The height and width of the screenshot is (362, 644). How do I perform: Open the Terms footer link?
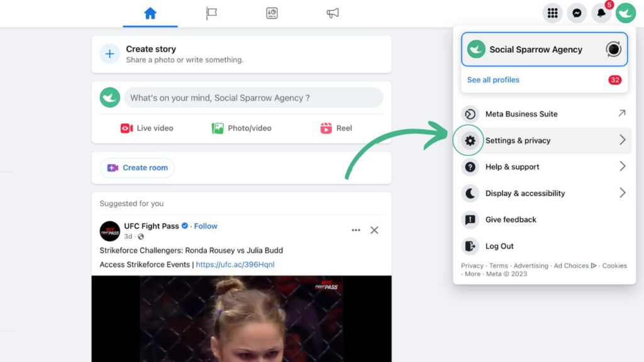point(499,266)
